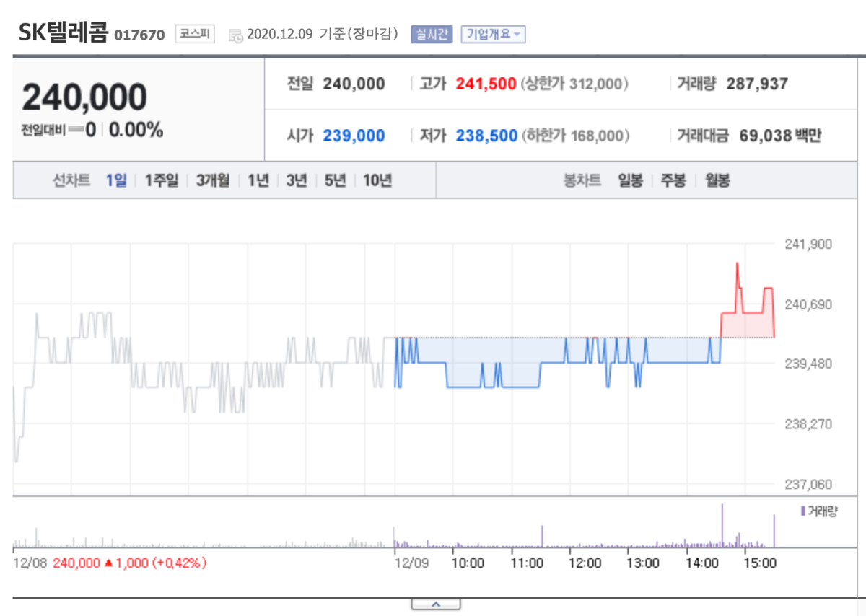Click the 11:00 time axis label
This screenshot has height=616, width=866.
tap(527, 563)
